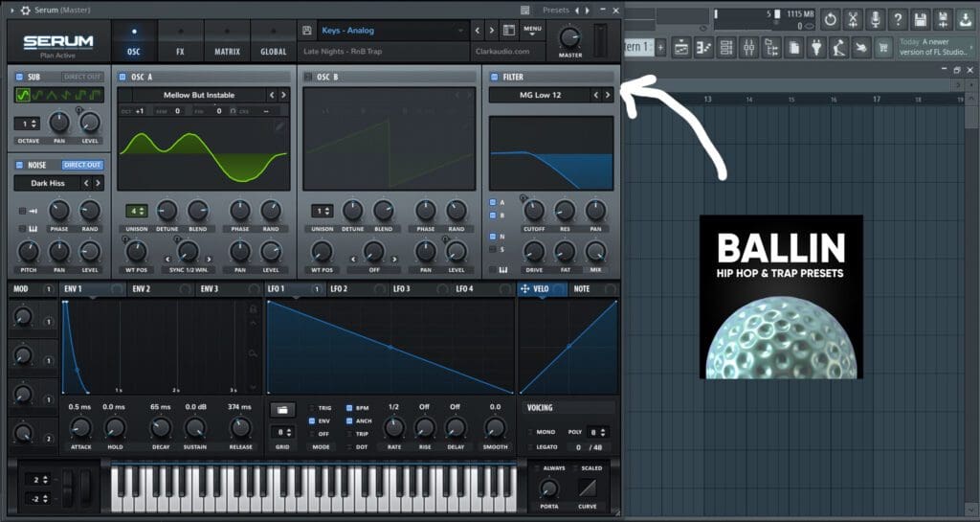Change the OSC A unison voices stepper
980x522 pixels.
pyautogui.click(x=136, y=211)
